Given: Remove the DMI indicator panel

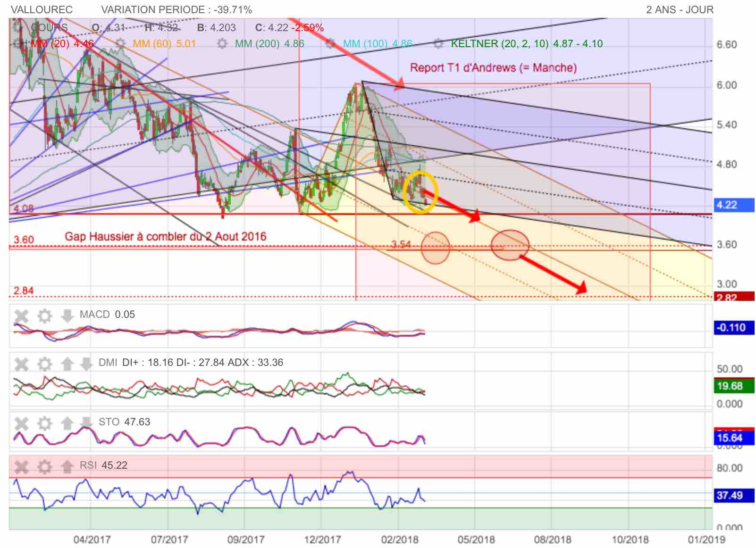Looking at the screenshot, I should point(21,364).
